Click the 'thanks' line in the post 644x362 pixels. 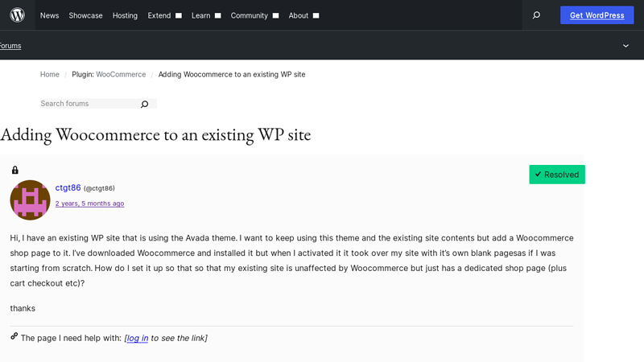[23, 308]
